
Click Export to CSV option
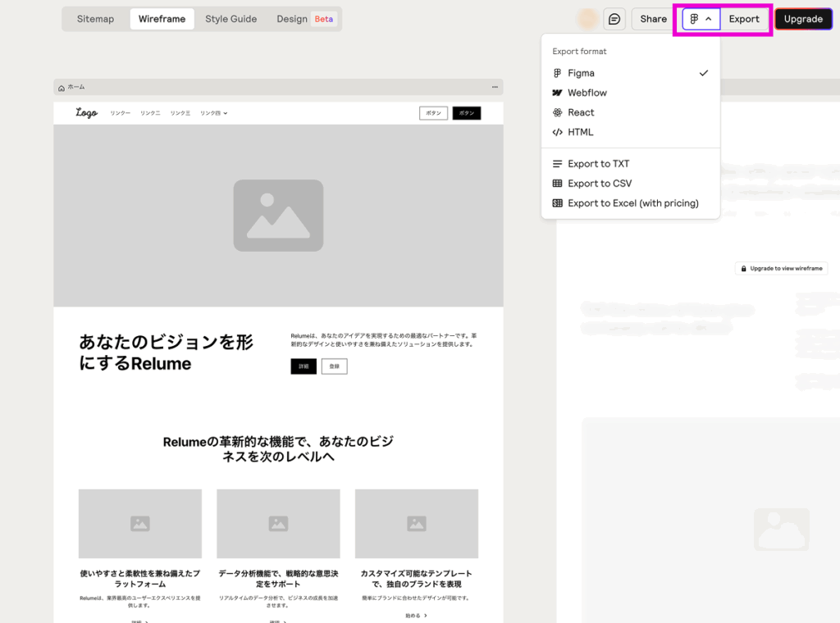point(599,184)
